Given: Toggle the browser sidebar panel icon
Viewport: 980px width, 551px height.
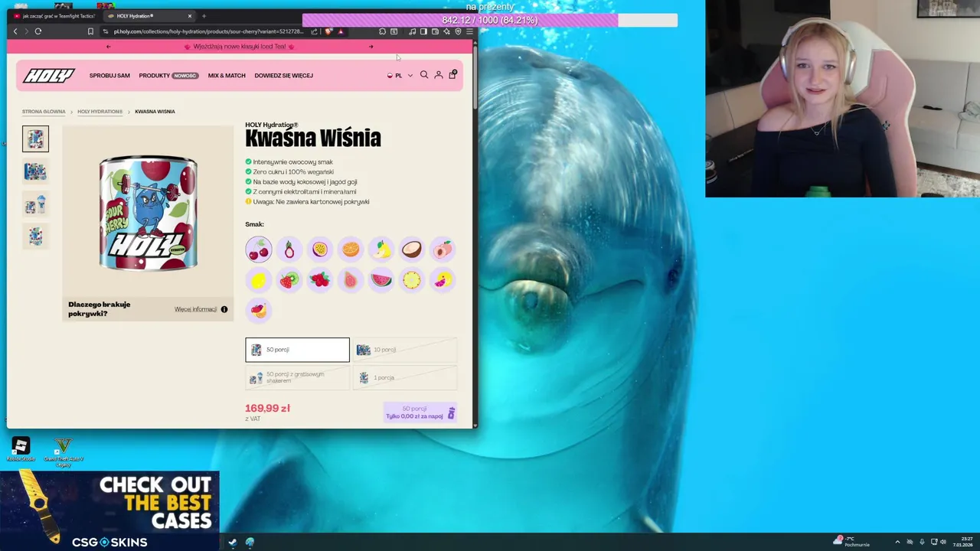Looking at the screenshot, I should pyautogui.click(x=423, y=31).
